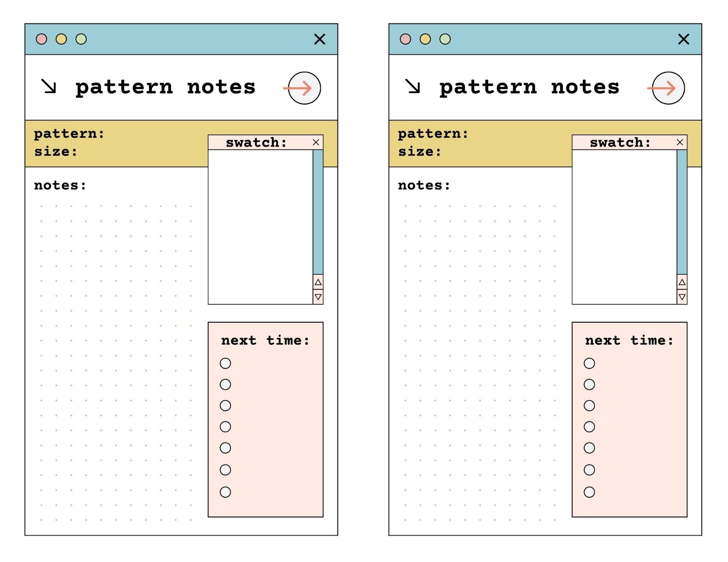Check third next time circle in right window
This screenshot has height=562, width=728.
(589, 405)
